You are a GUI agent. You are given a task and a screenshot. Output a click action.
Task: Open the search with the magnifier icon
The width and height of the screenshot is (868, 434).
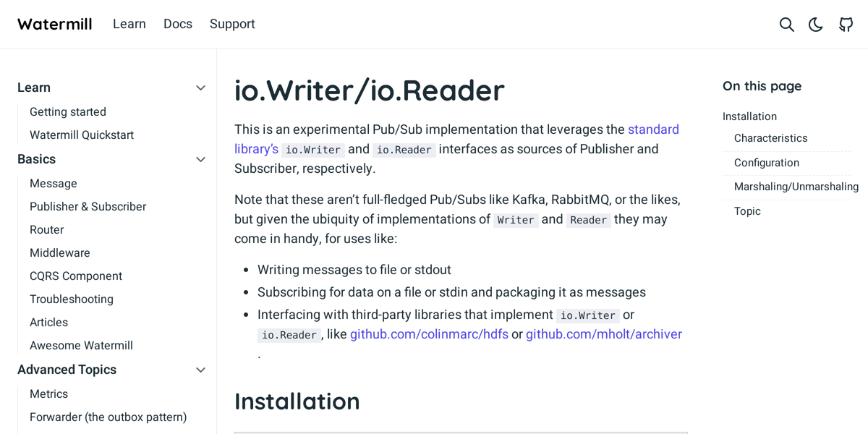click(x=786, y=24)
